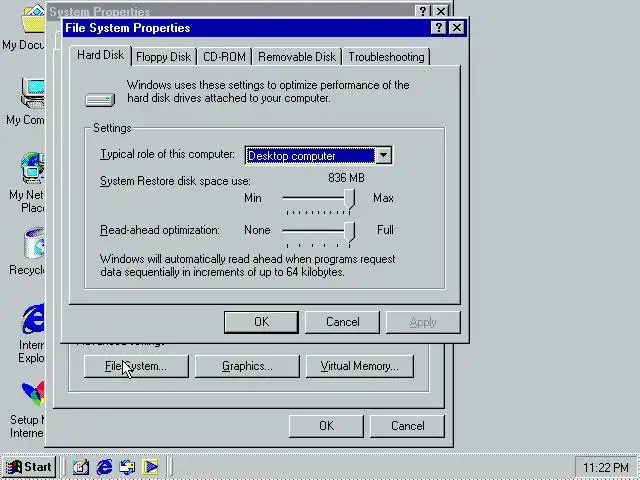Viewport: 640px width, 480px height.
Task: Click OK in System Properties window
Action: (x=326, y=426)
